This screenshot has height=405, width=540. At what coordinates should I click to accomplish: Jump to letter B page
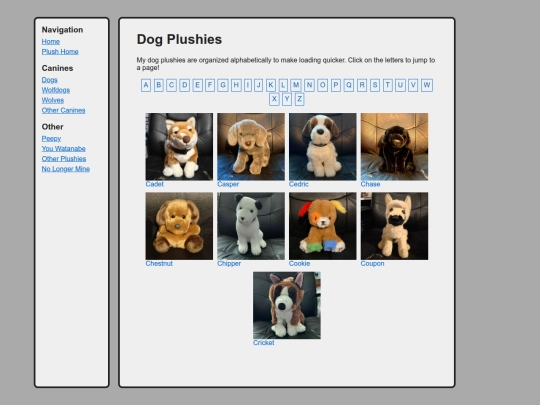[x=159, y=85]
